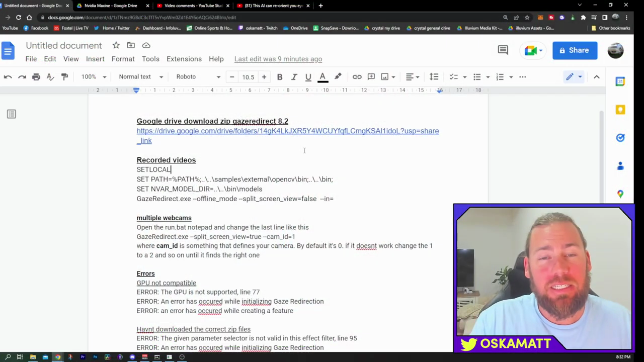Open Windows taskbar search
The height and width of the screenshot is (362, 644).
(x=7, y=357)
